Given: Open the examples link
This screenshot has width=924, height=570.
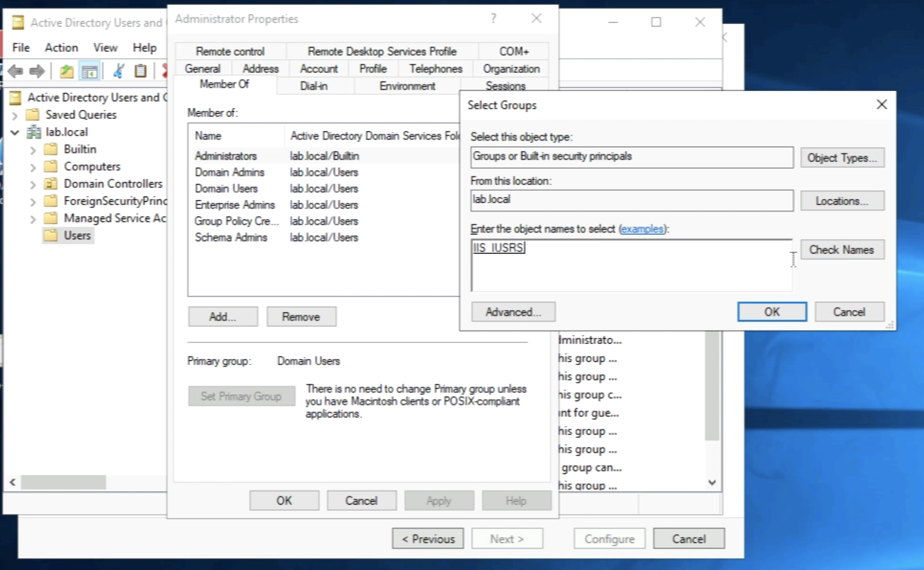Looking at the screenshot, I should pyautogui.click(x=642, y=229).
